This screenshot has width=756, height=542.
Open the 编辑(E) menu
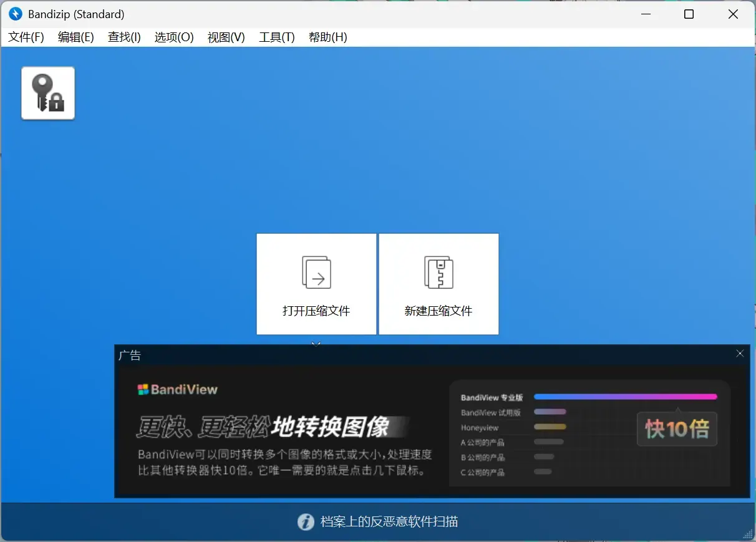point(76,37)
